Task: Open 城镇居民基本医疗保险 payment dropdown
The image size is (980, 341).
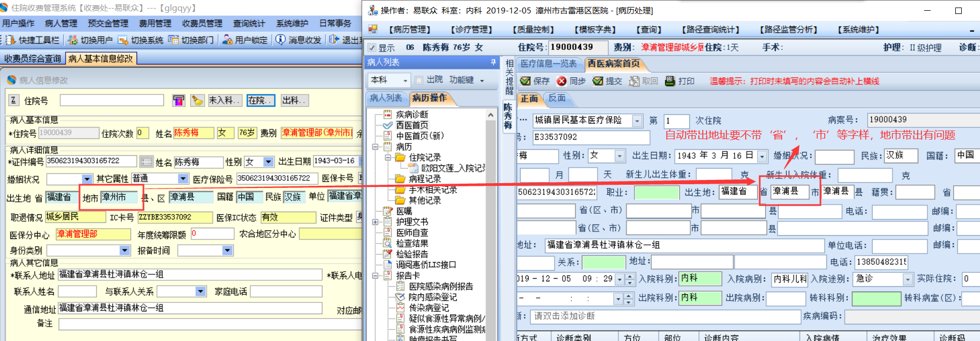Action: [x=637, y=121]
